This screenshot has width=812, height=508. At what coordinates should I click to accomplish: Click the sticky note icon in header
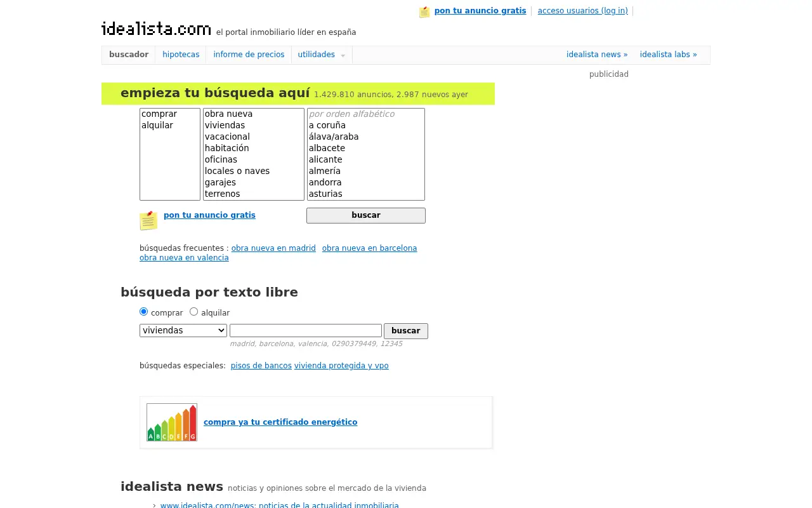coord(424,11)
